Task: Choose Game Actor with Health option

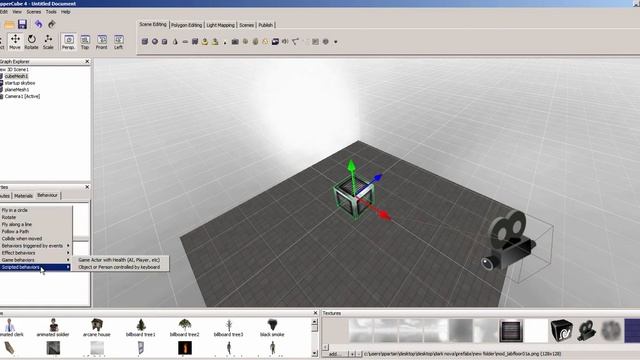Action: (119, 260)
